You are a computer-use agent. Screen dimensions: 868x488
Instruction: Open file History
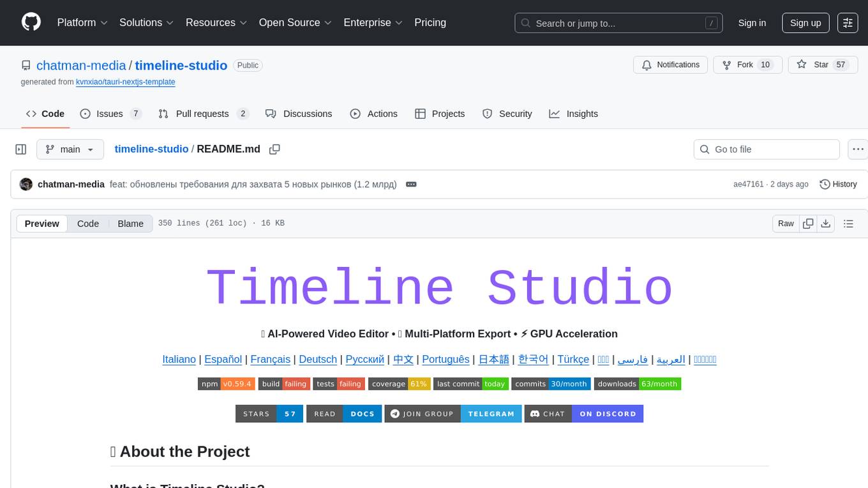pos(838,184)
